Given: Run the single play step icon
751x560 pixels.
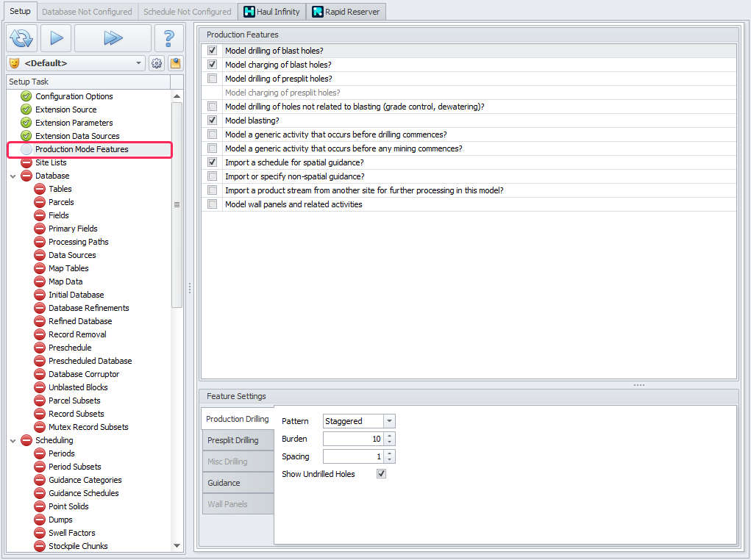Looking at the screenshot, I should tap(56, 37).
